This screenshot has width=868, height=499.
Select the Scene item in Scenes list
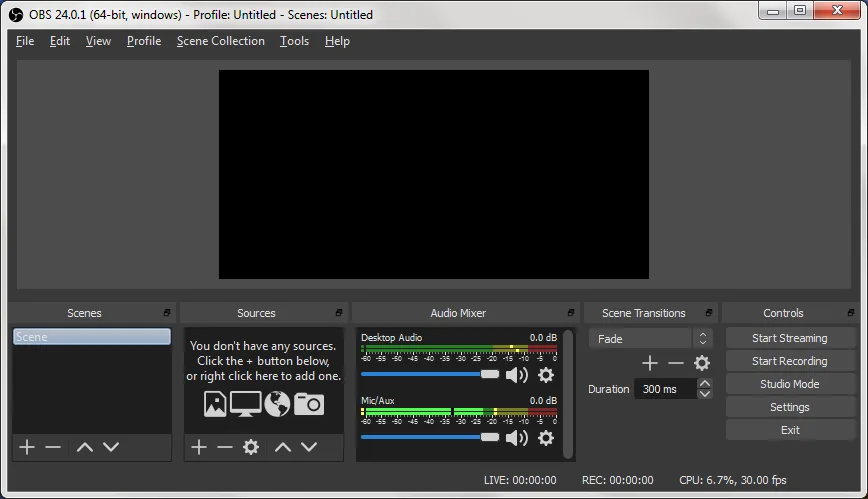[92, 337]
